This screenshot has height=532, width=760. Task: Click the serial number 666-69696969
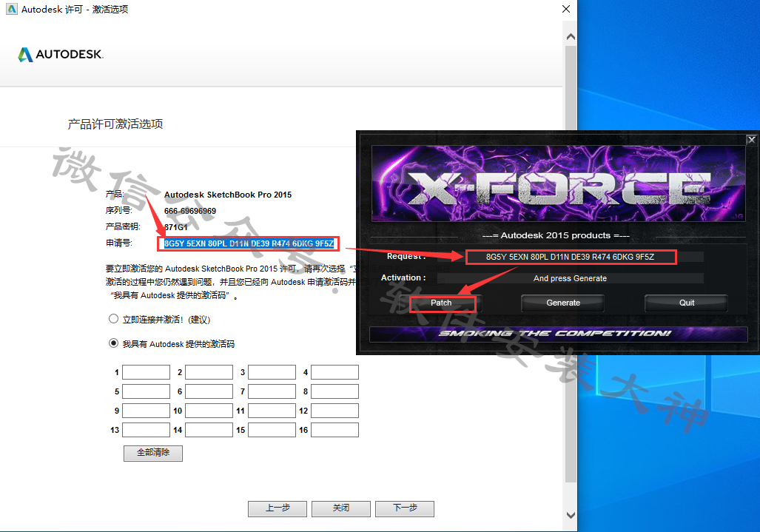(x=190, y=211)
